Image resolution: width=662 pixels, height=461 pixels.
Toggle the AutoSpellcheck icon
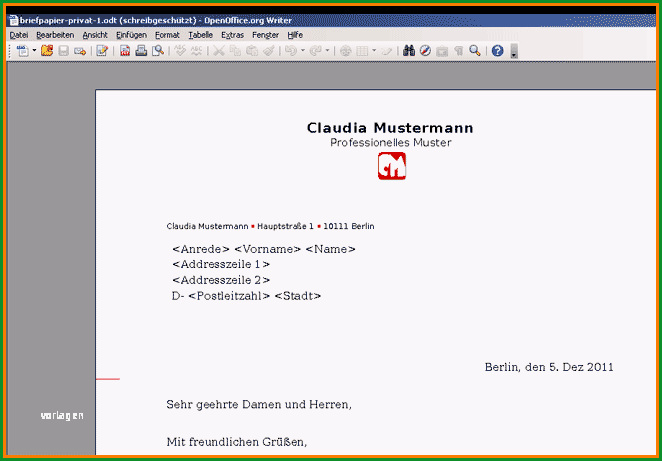pyautogui.click(x=196, y=51)
